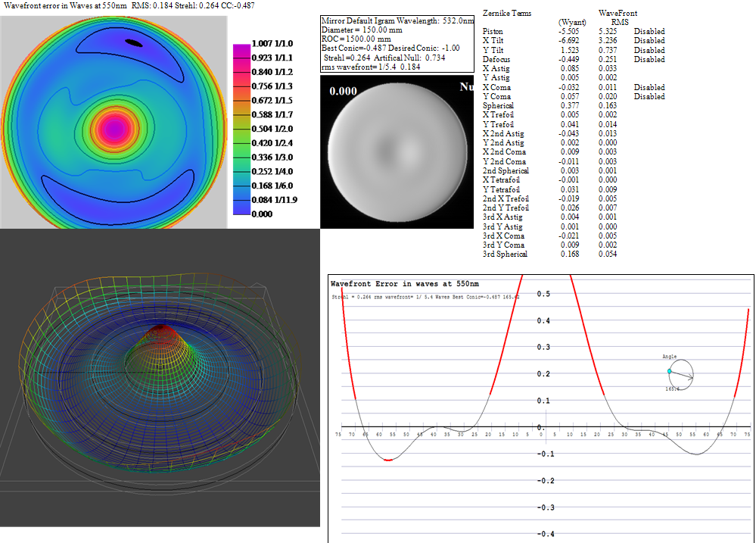Select the "3rd Y Coma" Zernike term name
Viewport: 756px width, 543px height.
coord(503,245)
